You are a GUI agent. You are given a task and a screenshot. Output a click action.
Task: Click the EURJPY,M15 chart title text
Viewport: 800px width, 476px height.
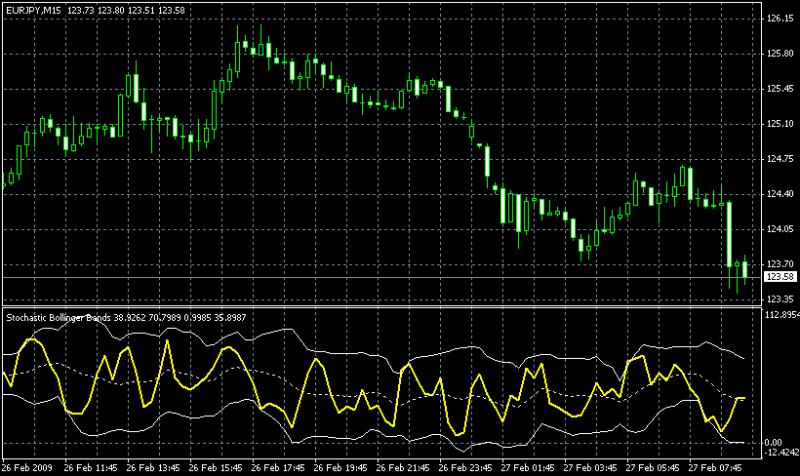pyautogui.click(x=34, y=10)
